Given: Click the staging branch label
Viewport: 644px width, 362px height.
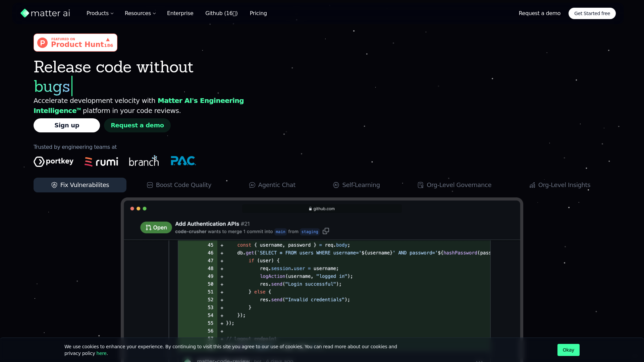Looking at the screenshot, I should (x=309, y=232).
